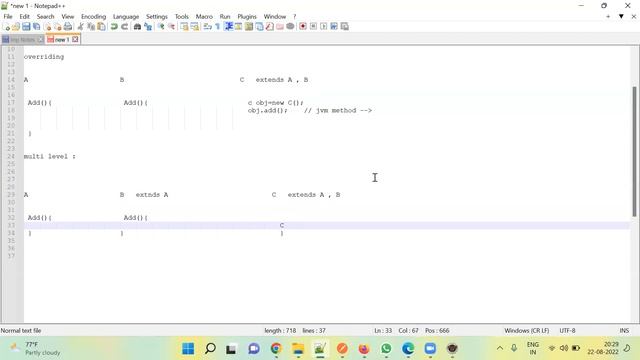
Task: Open Replace dialog via the Replace icon
Action: coord(148,27)
